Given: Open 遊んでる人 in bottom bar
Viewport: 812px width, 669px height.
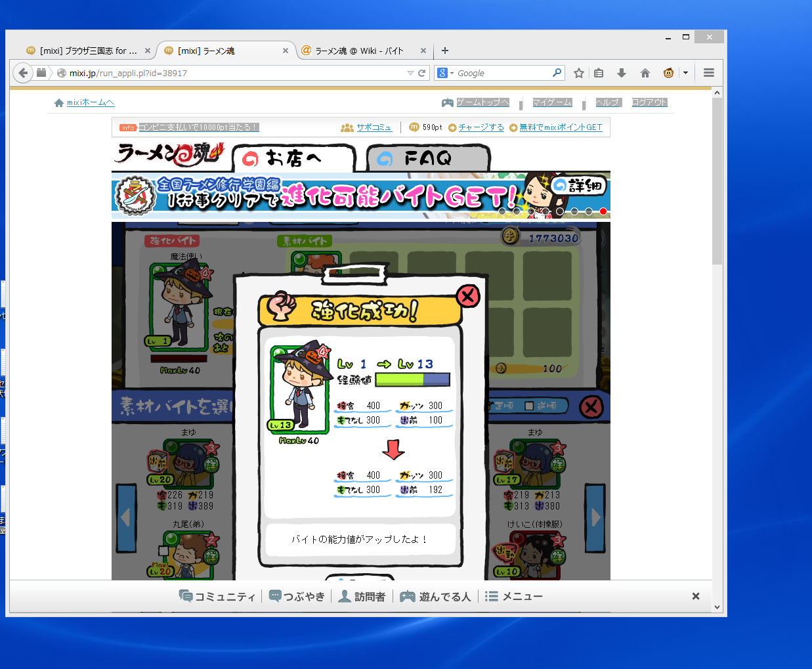Looking at the screenshot, I should tap(435, 596).
